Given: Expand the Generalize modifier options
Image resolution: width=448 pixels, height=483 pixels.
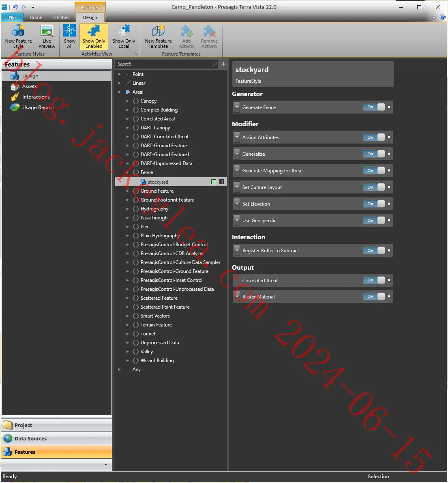Looking at the screenshot, I should (x=237, y=154).
